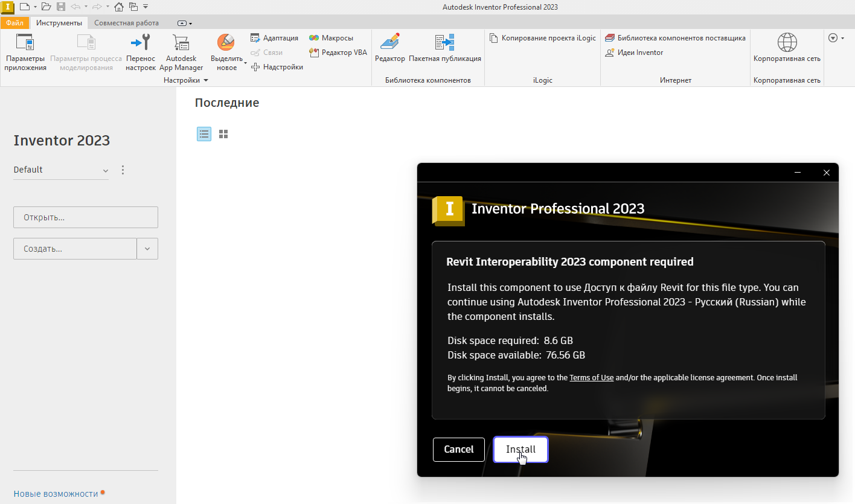Screen dimensions: 855x504
Task: Click the Создать... button
Action: pyautogui.click(x=75, y=249)
